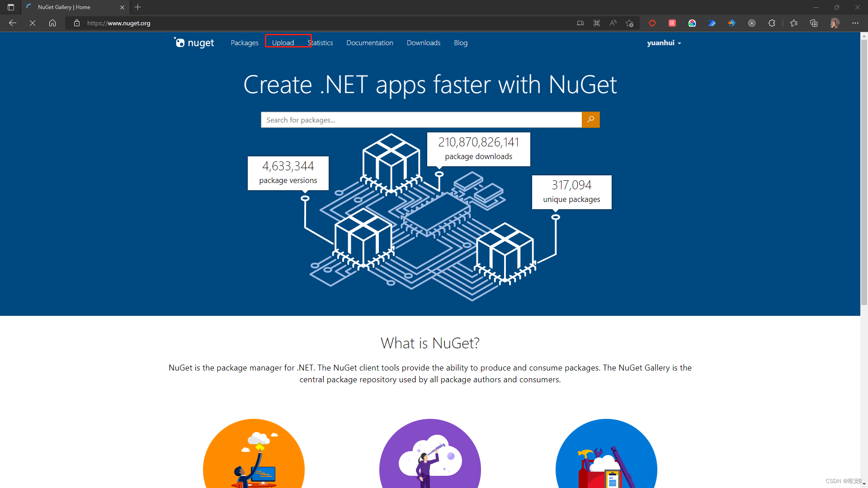The width and height of the screenshot is (868, 488).
Task: Open browser extensions puzzle icon
Action: pyautogui.click(x=772, y=23)
